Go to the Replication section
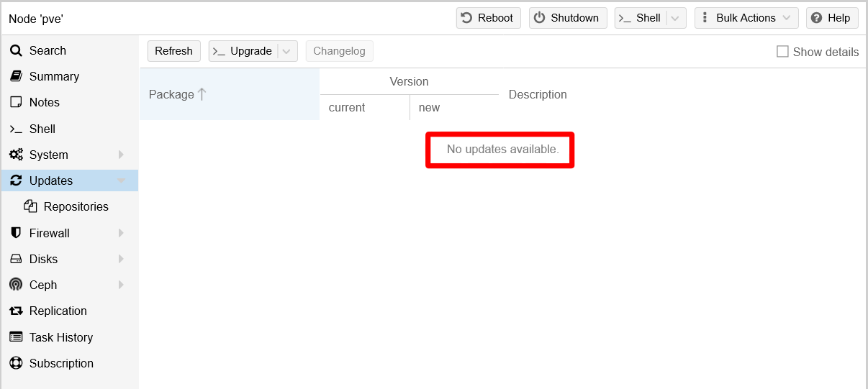This screenshot has width=868, height=389. coord(58,311)
